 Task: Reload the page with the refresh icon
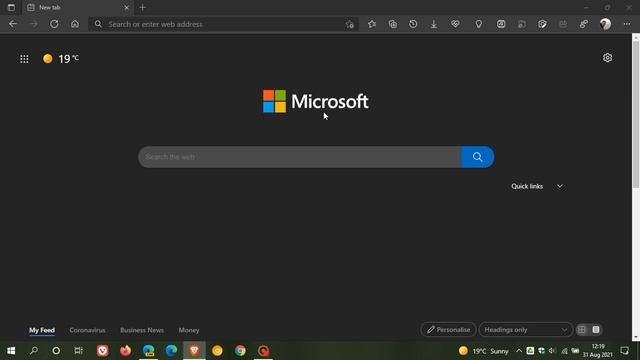[54, 24]
